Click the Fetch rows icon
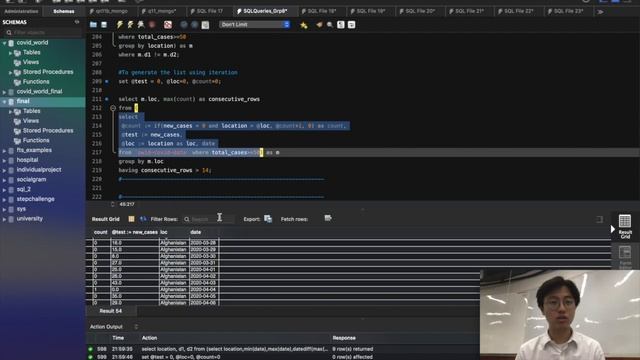The width and height of the screenshot is (640, 360). point(328,218)
